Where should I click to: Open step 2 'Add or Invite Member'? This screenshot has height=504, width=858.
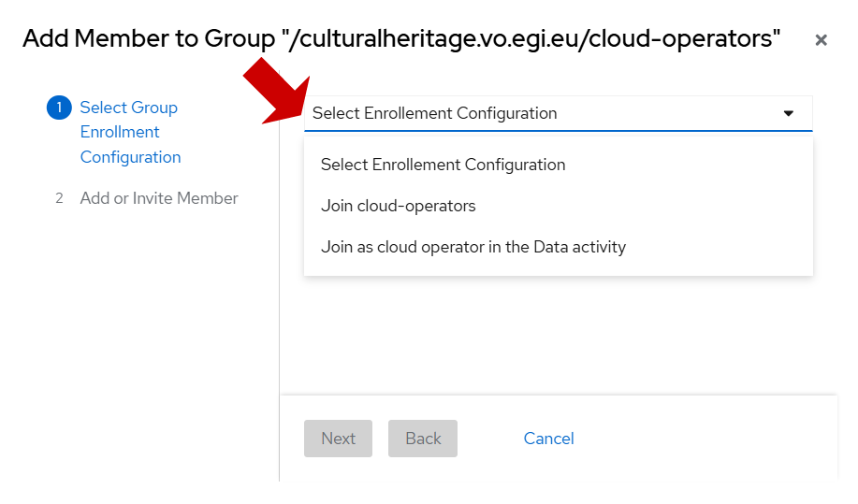pyautogui.click(x=159, y=198)
